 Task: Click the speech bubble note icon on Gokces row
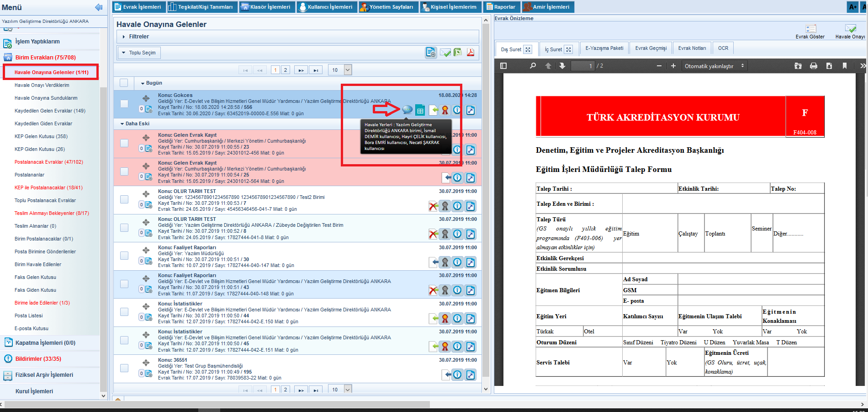[x=407, y=110]
